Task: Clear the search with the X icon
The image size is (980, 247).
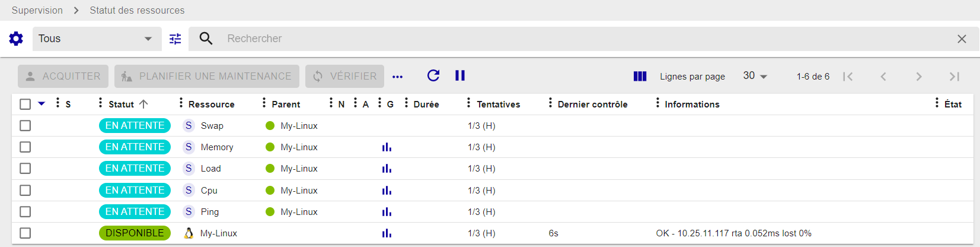Action: (962, 39)
